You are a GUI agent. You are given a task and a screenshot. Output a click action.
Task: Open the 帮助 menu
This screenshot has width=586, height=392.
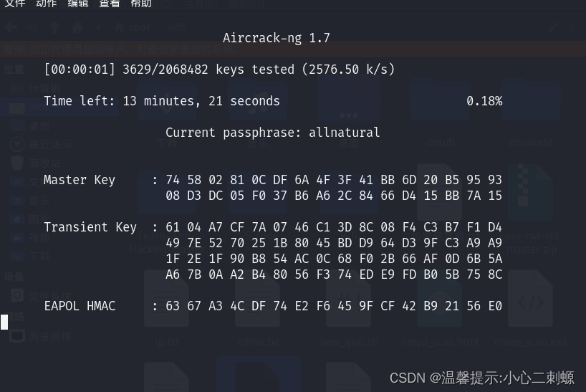tap(141, 4)
